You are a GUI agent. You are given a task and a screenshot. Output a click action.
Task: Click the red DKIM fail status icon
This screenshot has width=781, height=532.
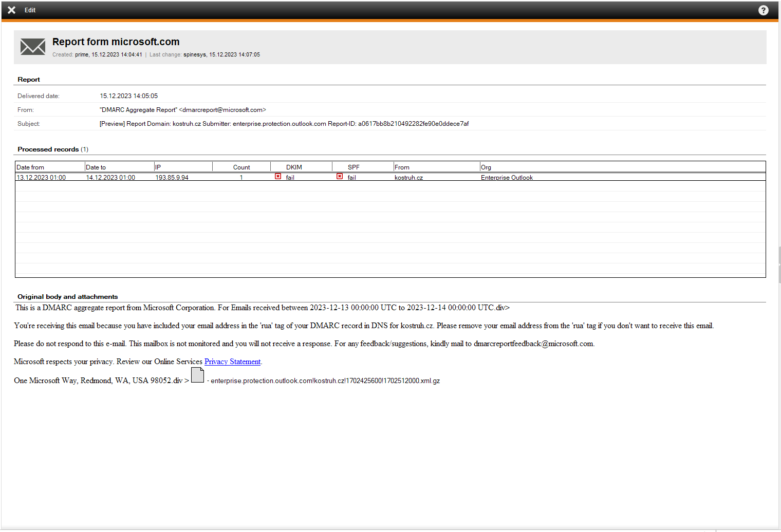pos(278,176)
